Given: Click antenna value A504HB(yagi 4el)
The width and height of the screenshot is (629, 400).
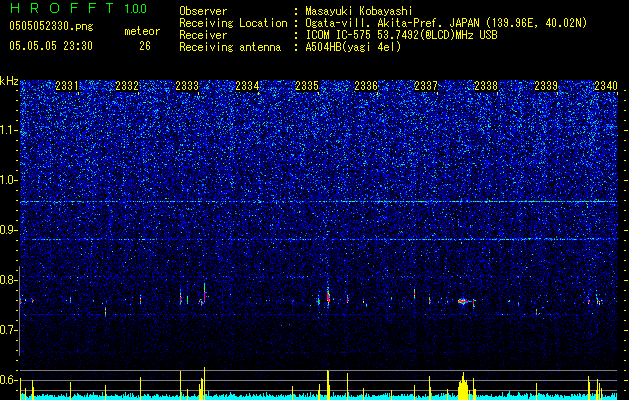Looking at the screenshot, I should [x=353, y=47].
